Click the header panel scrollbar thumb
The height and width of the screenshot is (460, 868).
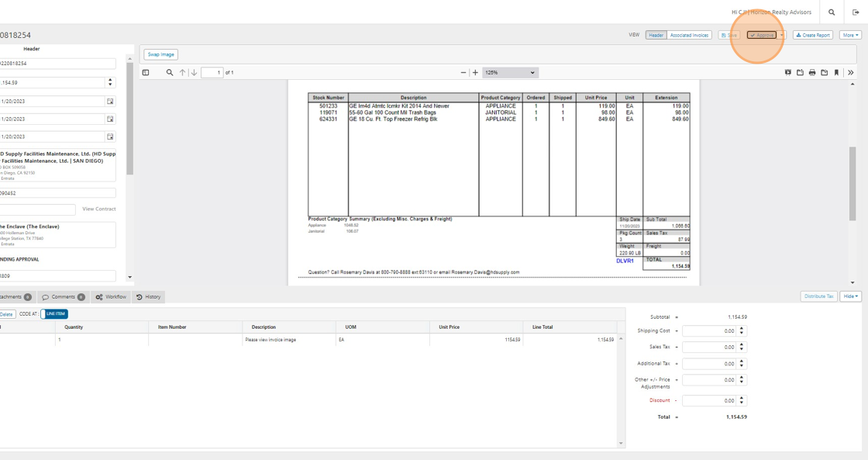129,118
